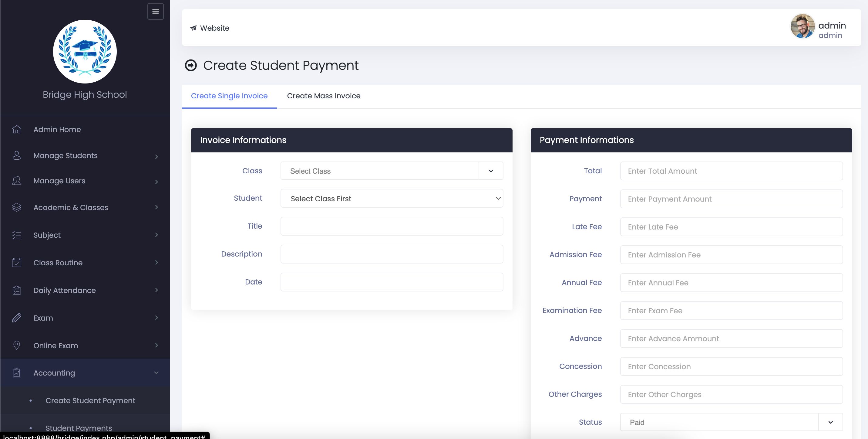Expand the Subject menu chevron
Screen dimensions: 868x439
(x=156, y=235)
